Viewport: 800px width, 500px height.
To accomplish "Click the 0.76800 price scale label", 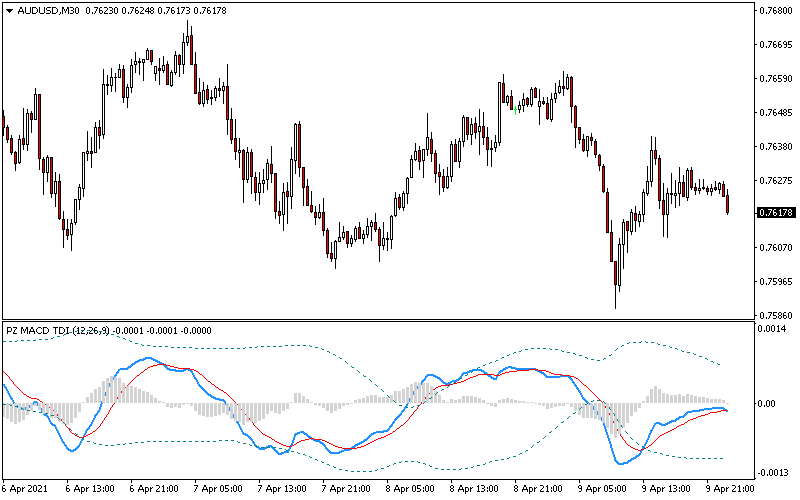I will coord(775,11).
